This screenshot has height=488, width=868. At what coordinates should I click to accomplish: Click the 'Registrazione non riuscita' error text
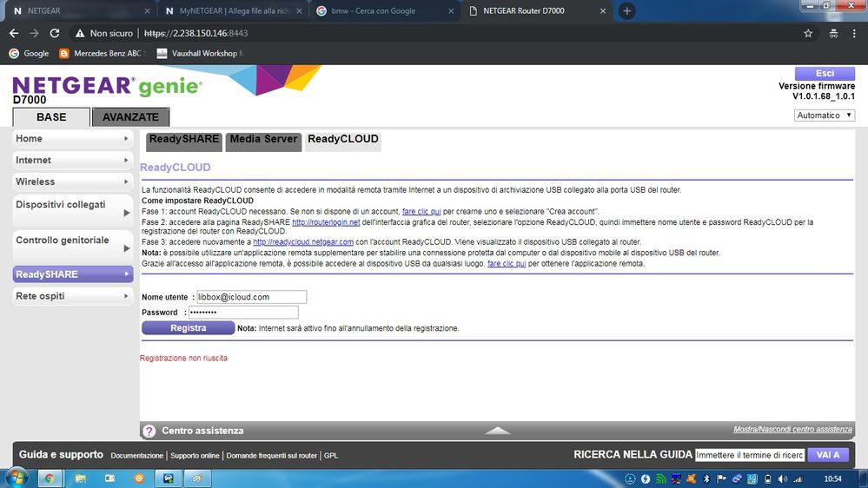click(x=183, y=359)
